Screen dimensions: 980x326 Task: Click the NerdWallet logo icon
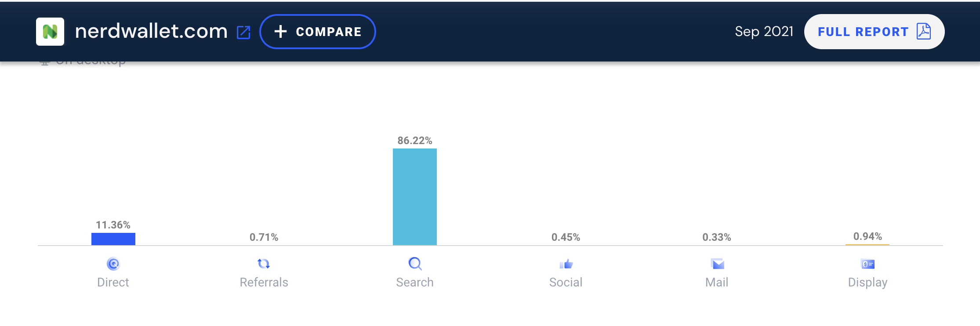coord(50,32)
